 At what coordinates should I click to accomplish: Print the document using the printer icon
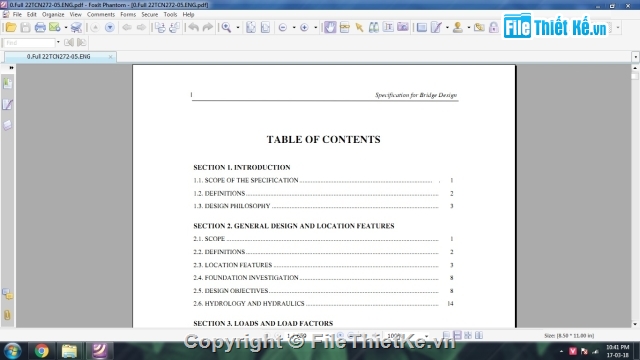coord(40,28)
